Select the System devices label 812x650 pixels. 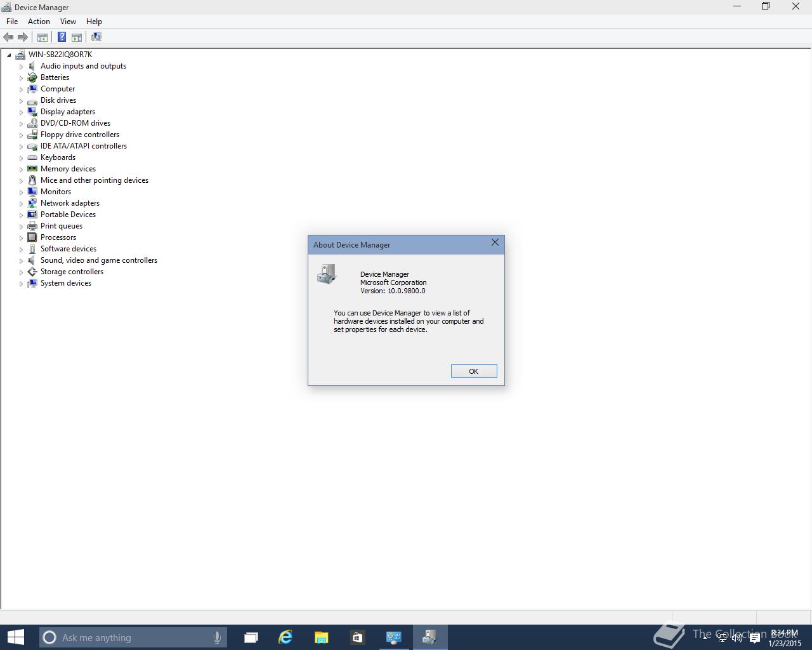(66, 283)
